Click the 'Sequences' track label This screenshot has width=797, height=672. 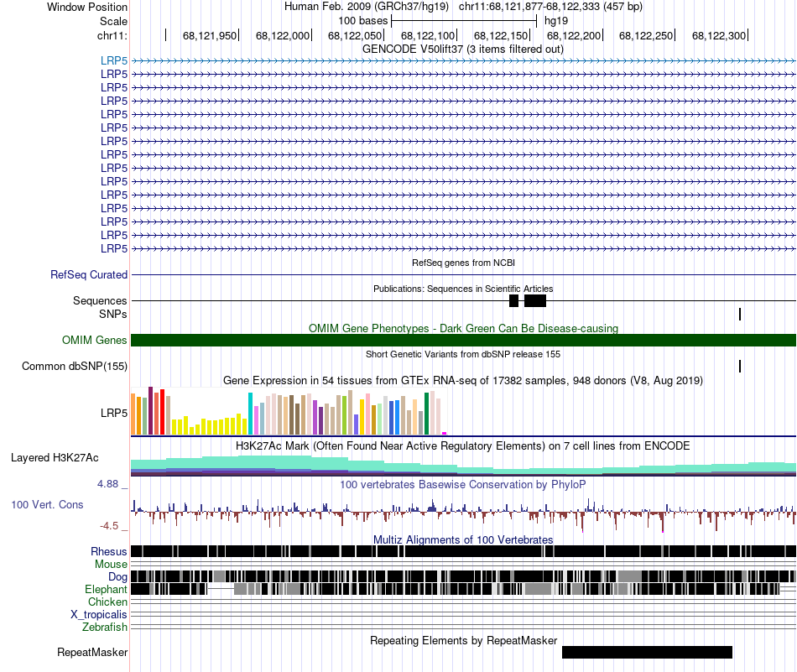click(100, 300)
